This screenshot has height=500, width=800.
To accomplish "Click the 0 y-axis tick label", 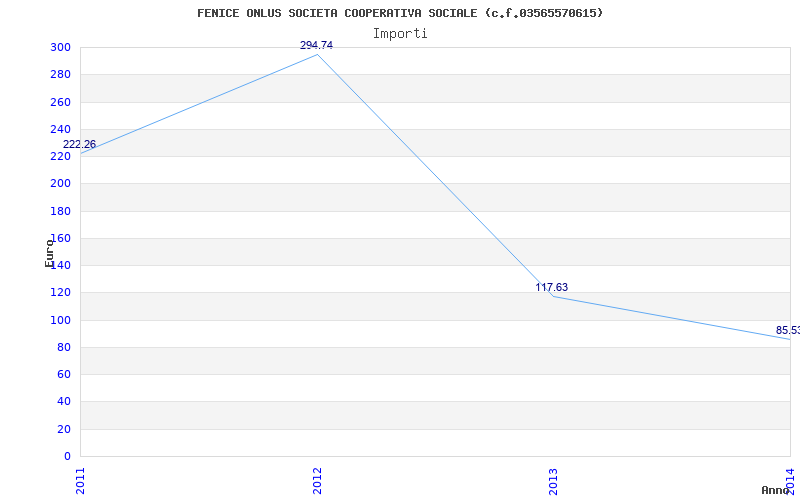I will (x=67, y=457).
